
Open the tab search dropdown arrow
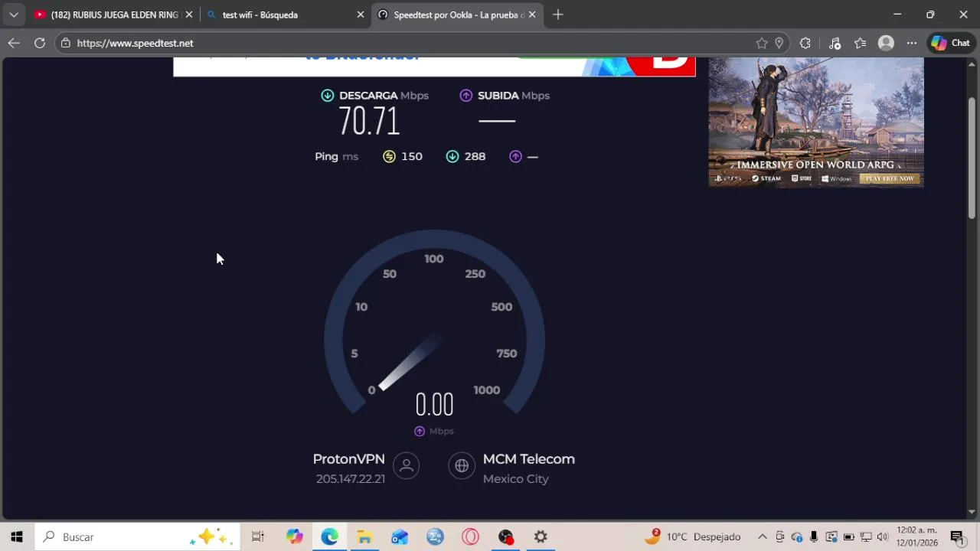13,15
